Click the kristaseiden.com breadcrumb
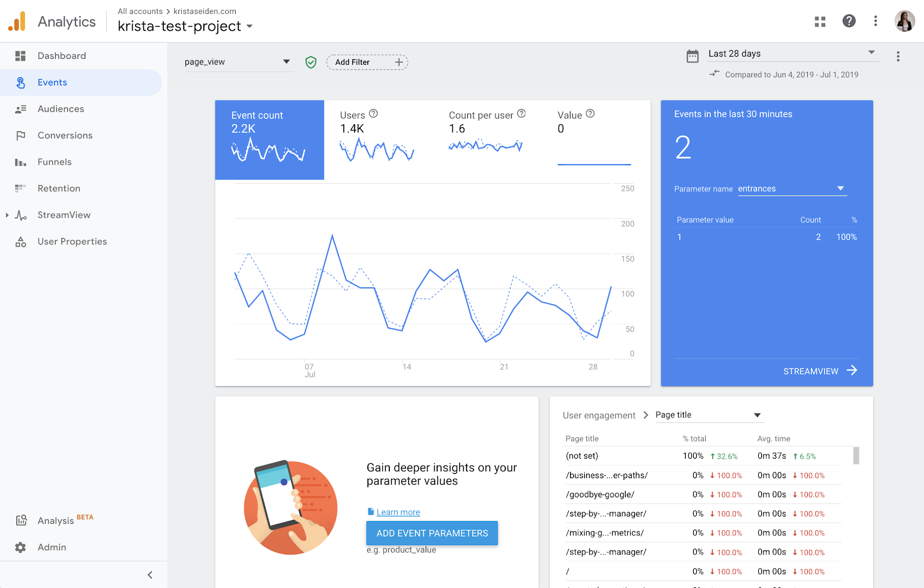 205,11
